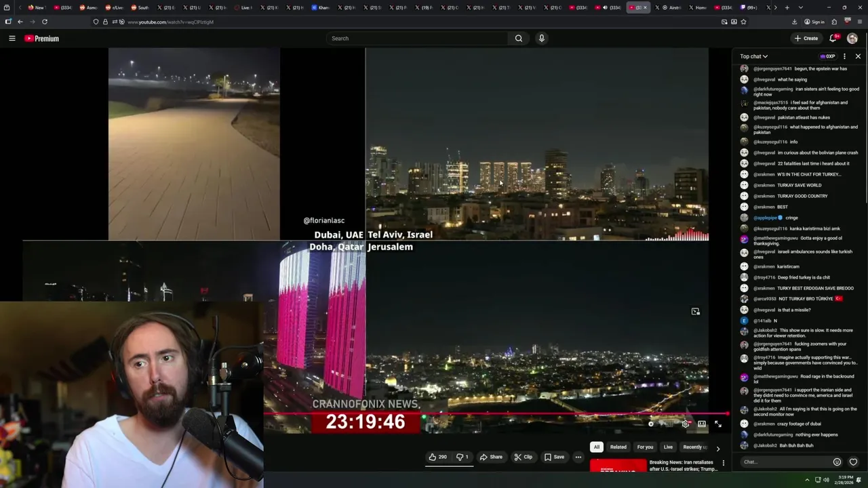Open picture-in-picture icon over the video
Viewport: 868px width, 488px height.
pos(695,312)
